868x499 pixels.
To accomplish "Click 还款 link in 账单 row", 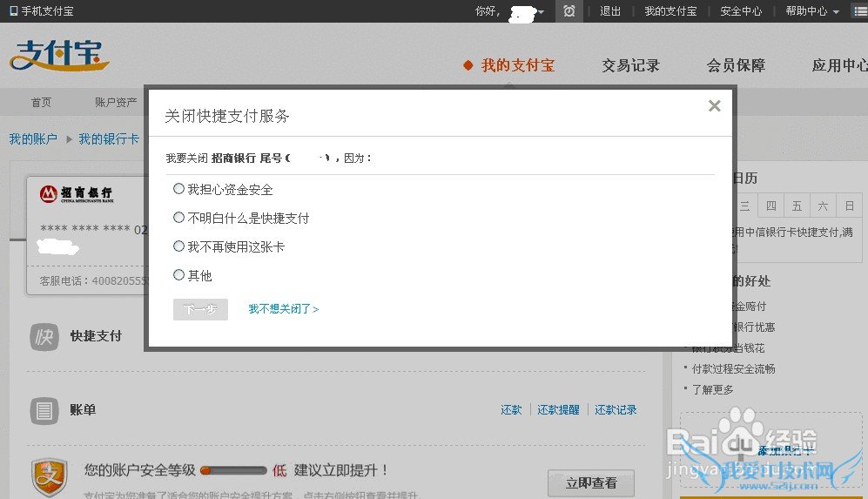I will (511, 410).
